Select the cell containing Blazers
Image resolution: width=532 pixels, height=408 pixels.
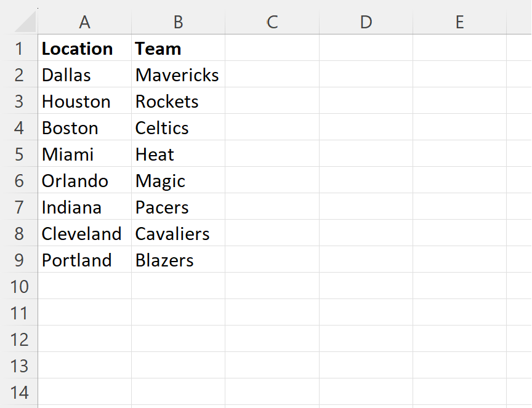[179, 260]
